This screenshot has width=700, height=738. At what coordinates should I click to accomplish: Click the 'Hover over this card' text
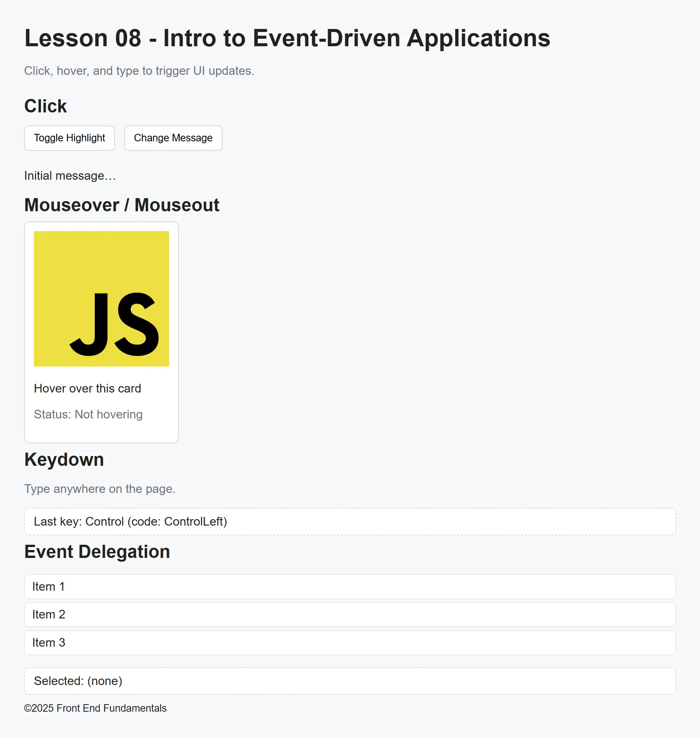[88, 388]
